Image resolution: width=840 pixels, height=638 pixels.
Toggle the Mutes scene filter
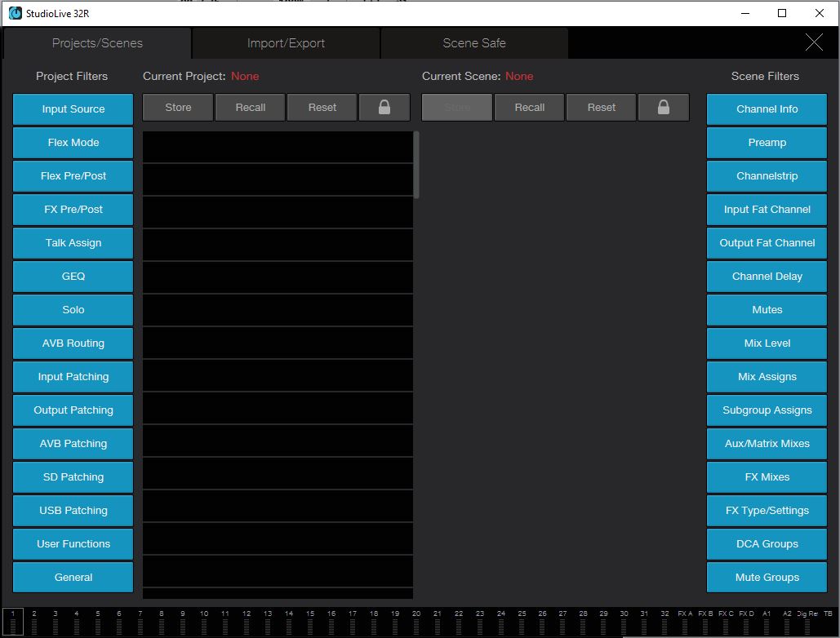(x=767, y=310)
